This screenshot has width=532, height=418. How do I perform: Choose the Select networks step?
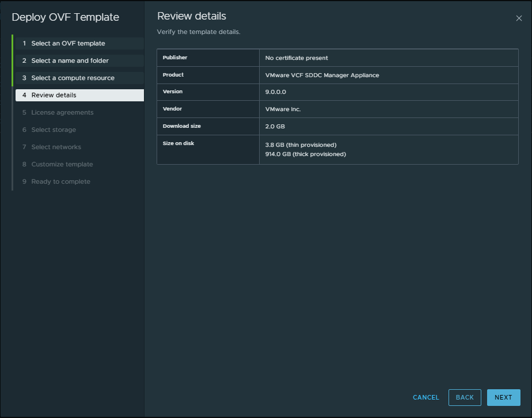point(56,147)
